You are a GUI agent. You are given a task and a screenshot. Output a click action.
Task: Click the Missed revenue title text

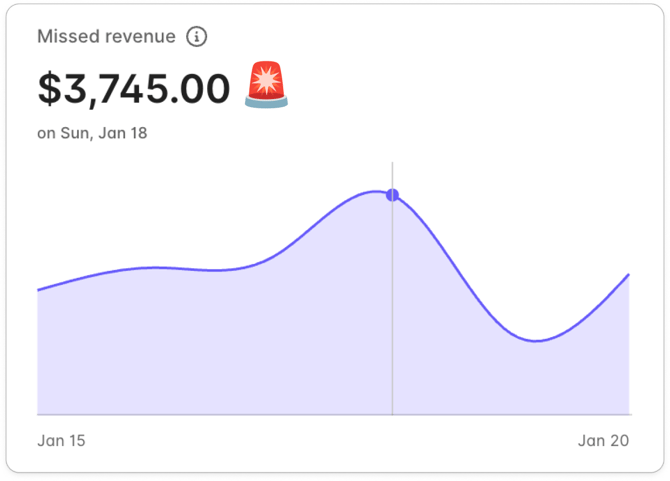click(x=106, y=37)
